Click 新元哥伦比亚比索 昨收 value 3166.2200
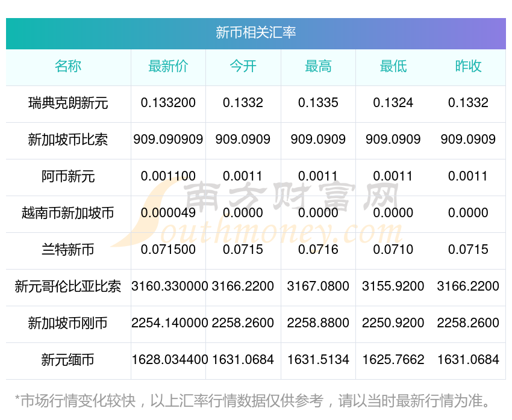 pos(468,286)
